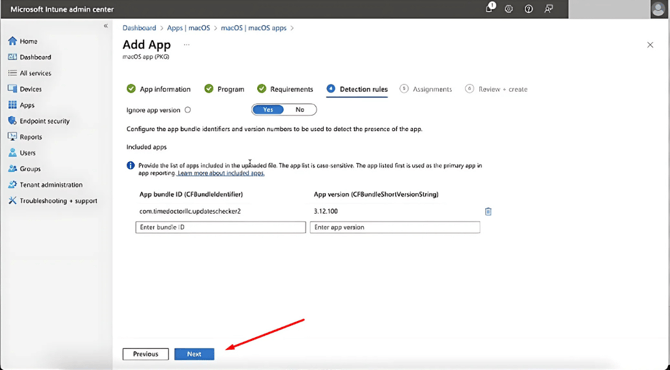Open the Add App ellipsis menu

pos(186,44)
